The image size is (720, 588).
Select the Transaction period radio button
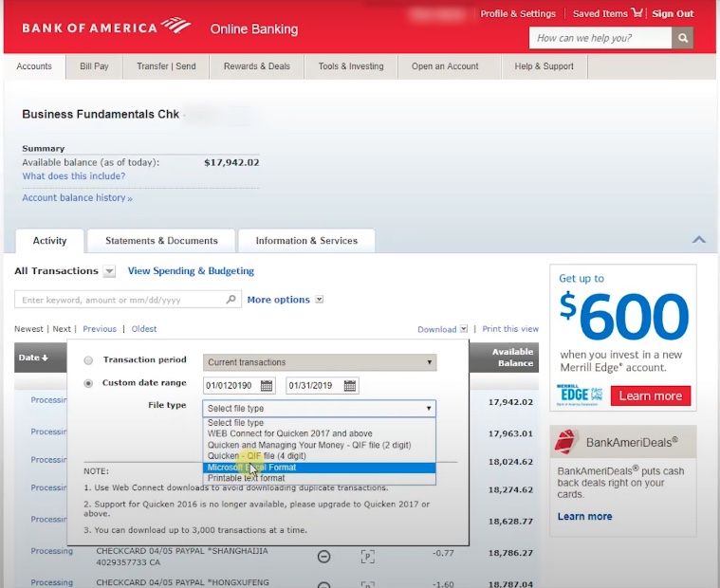click(x=88, y=360)
